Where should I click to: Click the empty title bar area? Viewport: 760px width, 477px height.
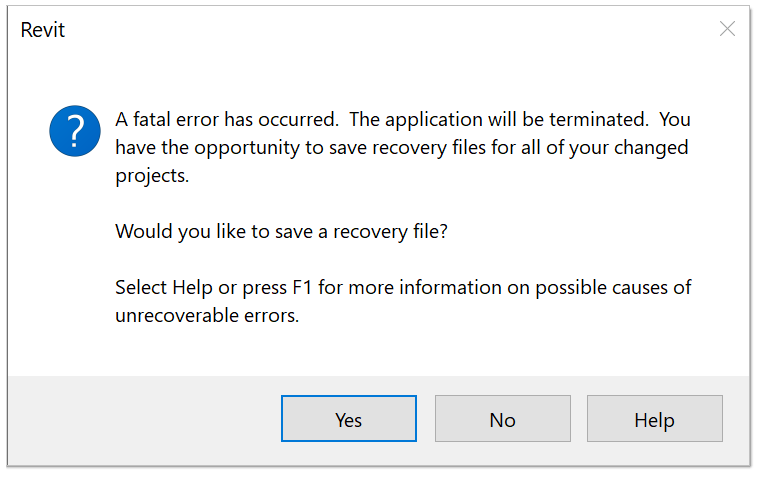(x=380, y=30)
